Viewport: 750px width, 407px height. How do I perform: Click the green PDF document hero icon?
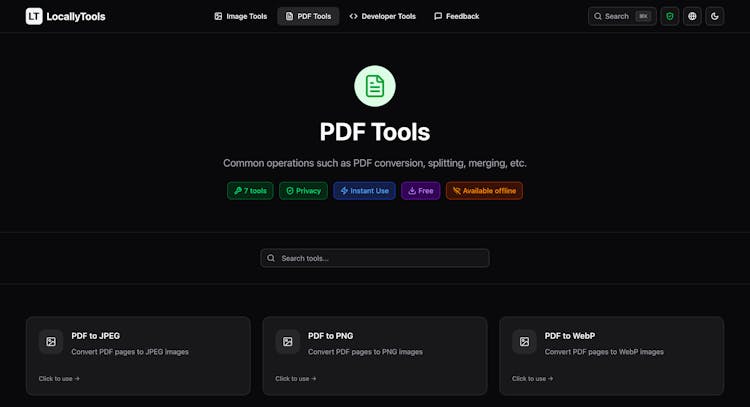click(375, 86)
